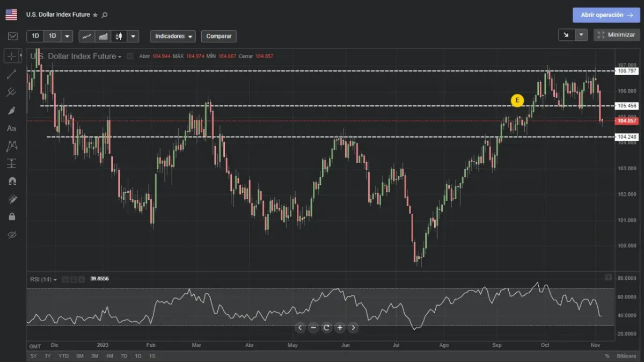The width and height of the screenshot is (644, 362).
Task: Click RSI value 39.8556
Action: tap(100, 279)
